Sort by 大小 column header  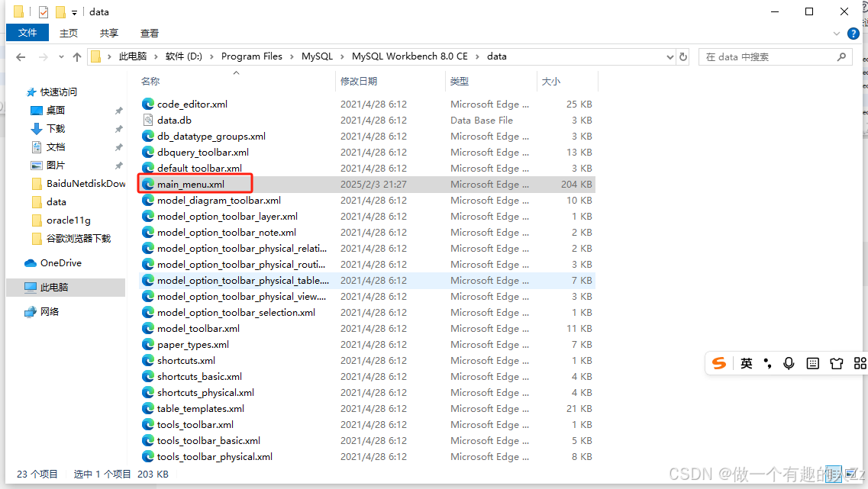[551, 82]
